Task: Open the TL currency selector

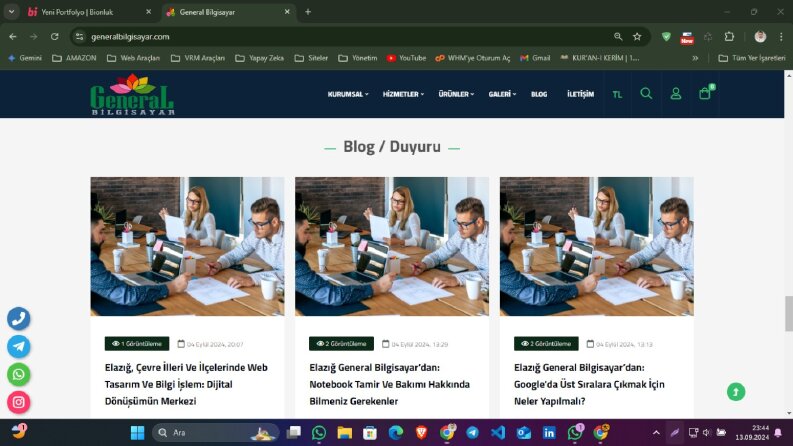Action: tap(617, 95)
